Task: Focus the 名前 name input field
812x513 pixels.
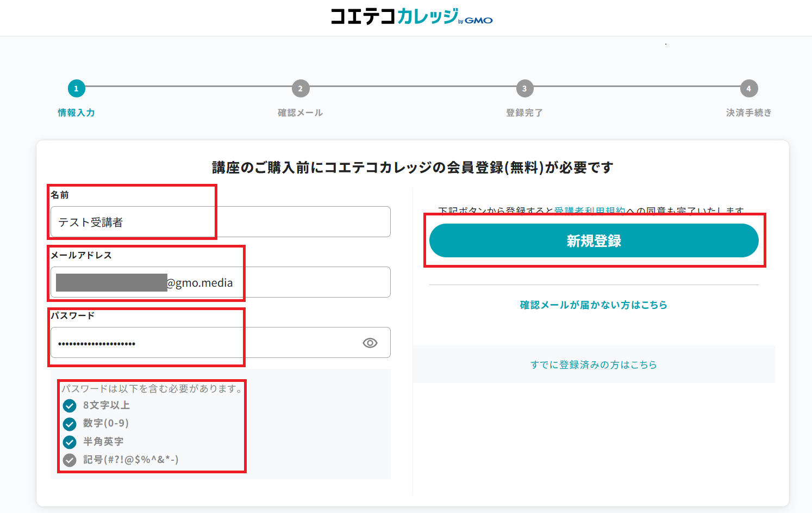Action: [x=220, y=222]
